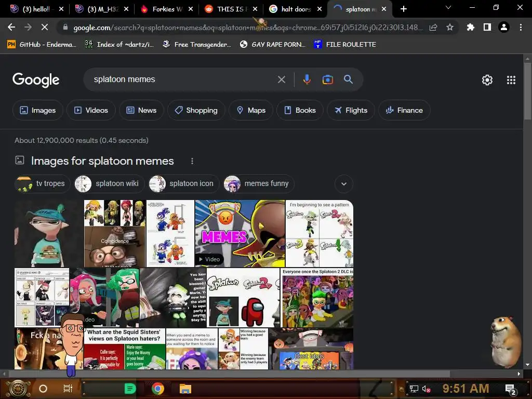Click the Google logo
The height and width of the screenshot is (399, 532).
(36, 79)
